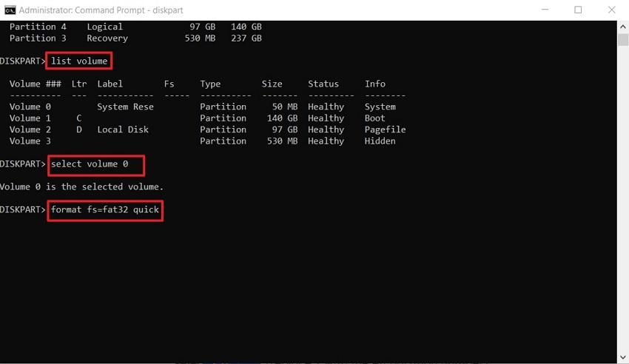Click the 'Partition 3' row label

click(38, 38)
